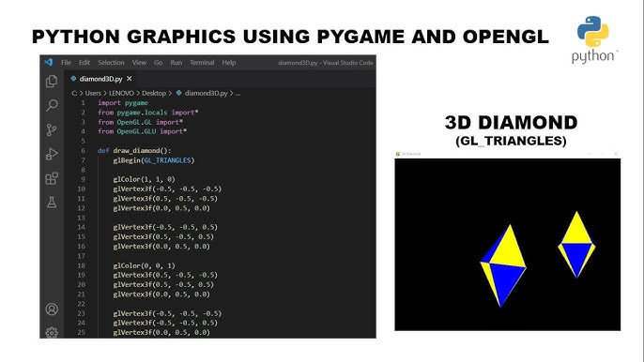The height and width of the screenshot is (362, 644).
Task: Click line 14 glVertex3f(-0.5, -0.5, 0.5)
Action: [x=165, y=227]
